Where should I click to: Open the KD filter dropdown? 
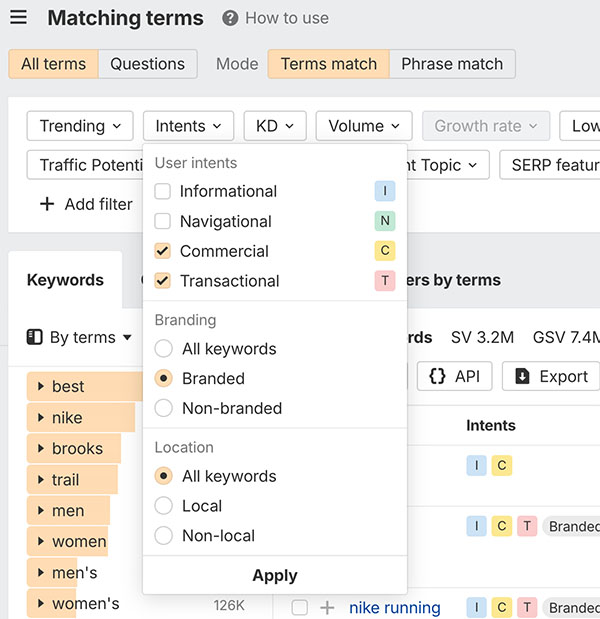[x=275, y=126]
